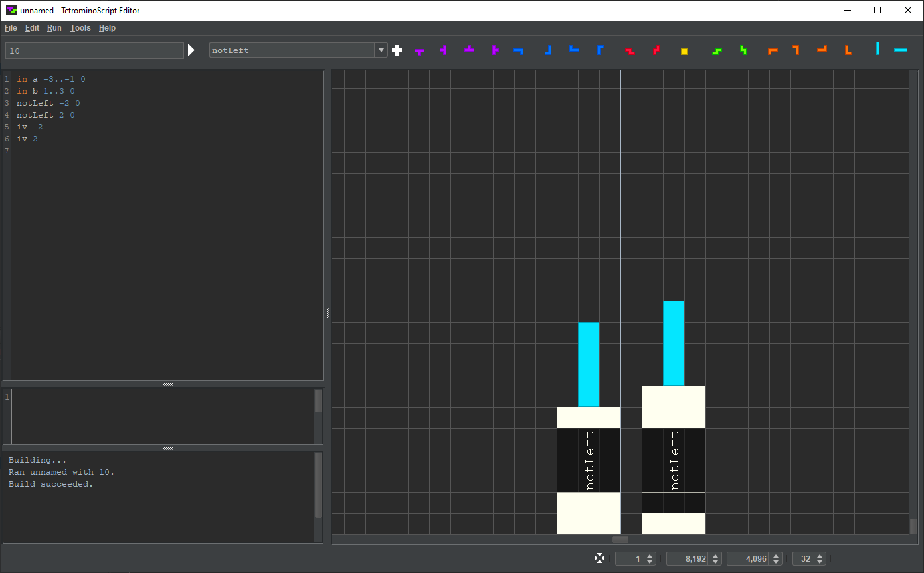The height and width of the screenshot is (573, 924).
Task: Select the yellow square O-piece
Action: 684,51
